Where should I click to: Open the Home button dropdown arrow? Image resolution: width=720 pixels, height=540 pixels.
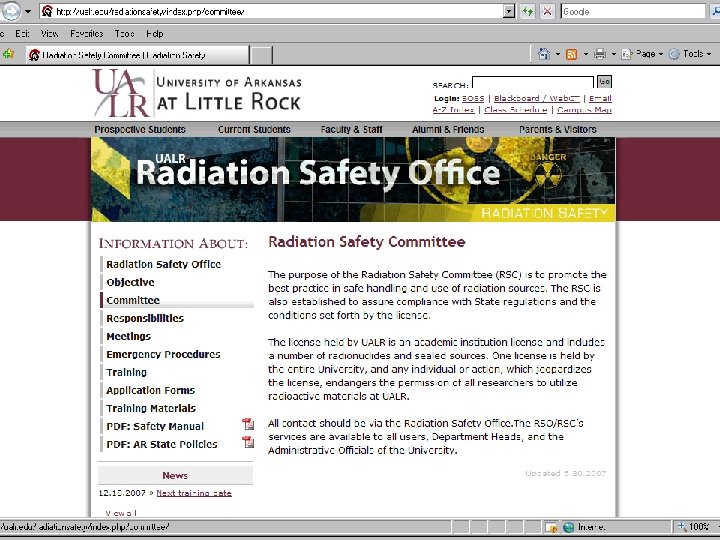[558, 54]
